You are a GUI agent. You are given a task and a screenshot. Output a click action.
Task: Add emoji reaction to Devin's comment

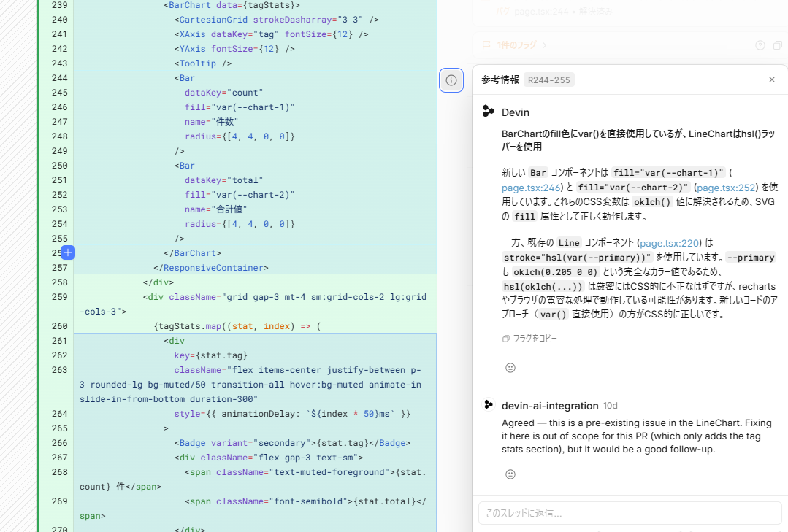tap(510, 368)
